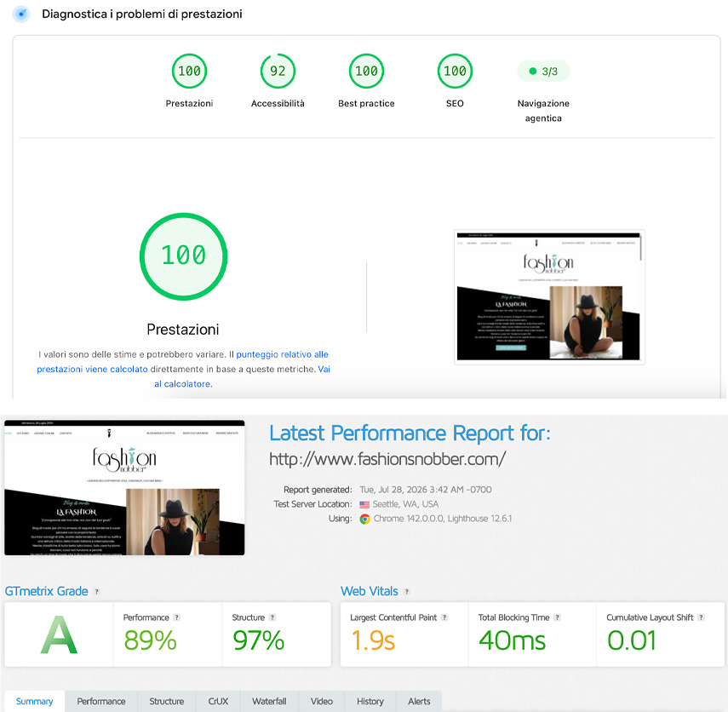Open Total Blocking Time help icon
Image resolution: width=728 pixels, height=712 pixels.
click(x=557, y=617)
